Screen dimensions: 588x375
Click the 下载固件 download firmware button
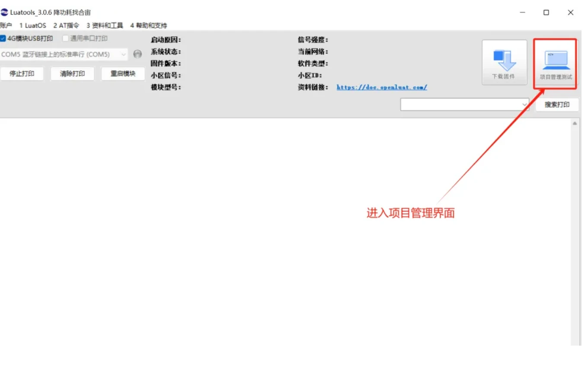(x=504, y=62)
